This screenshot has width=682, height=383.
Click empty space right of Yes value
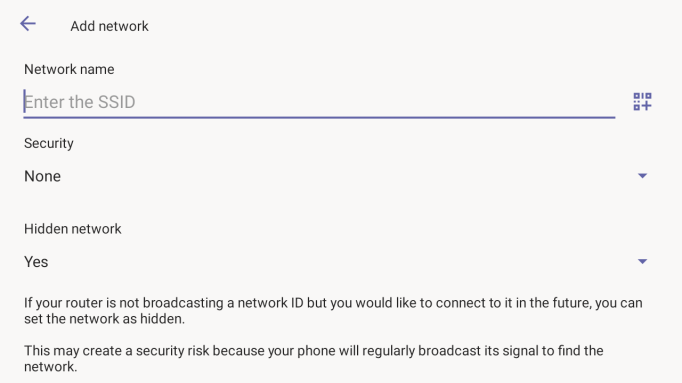pyautogui.click(x=341, y=262)
